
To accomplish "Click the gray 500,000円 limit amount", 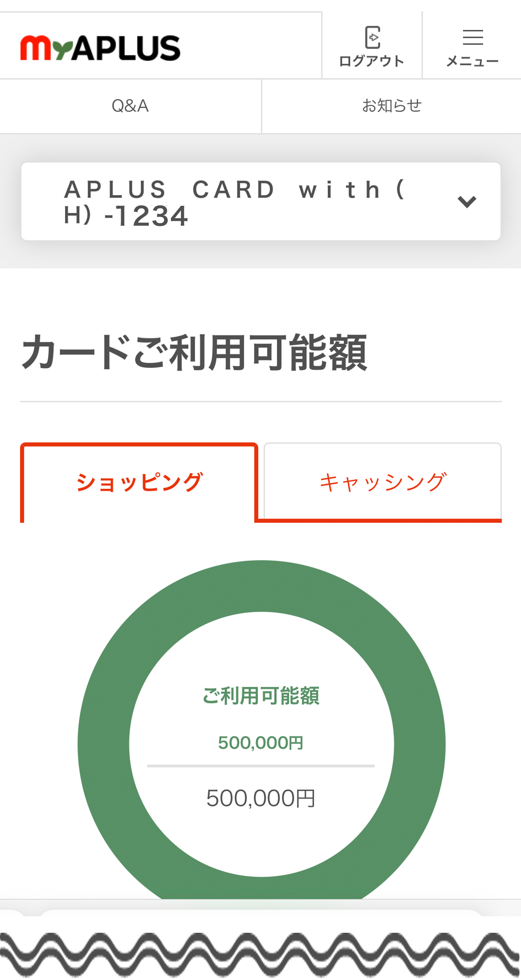I will [261, 798].
